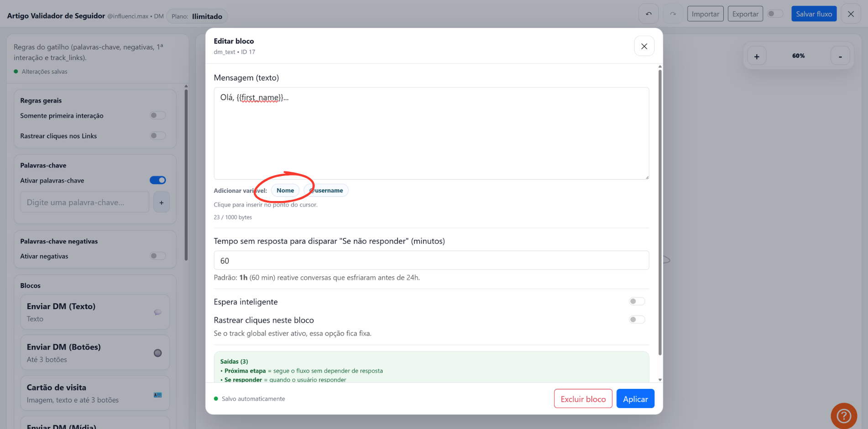Select the Enviar DM (Botões) block
This screenshot has height=429, width=868.
coord(95,353)
